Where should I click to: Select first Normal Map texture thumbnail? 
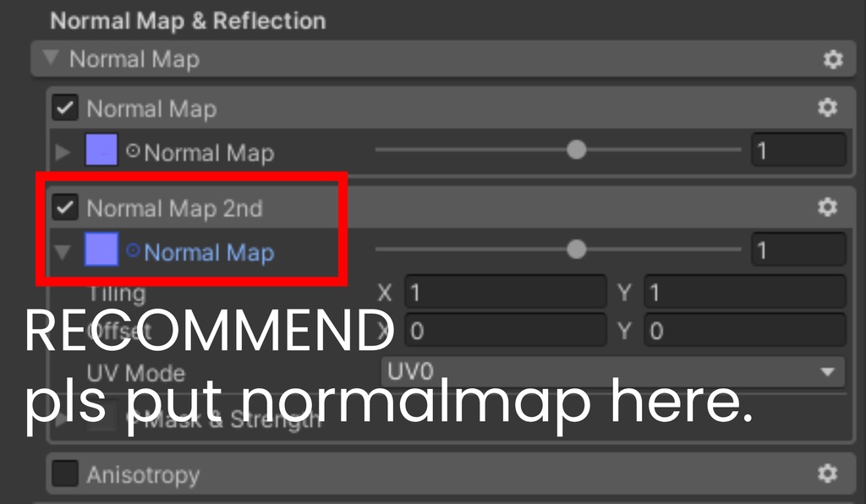[101, 150]
